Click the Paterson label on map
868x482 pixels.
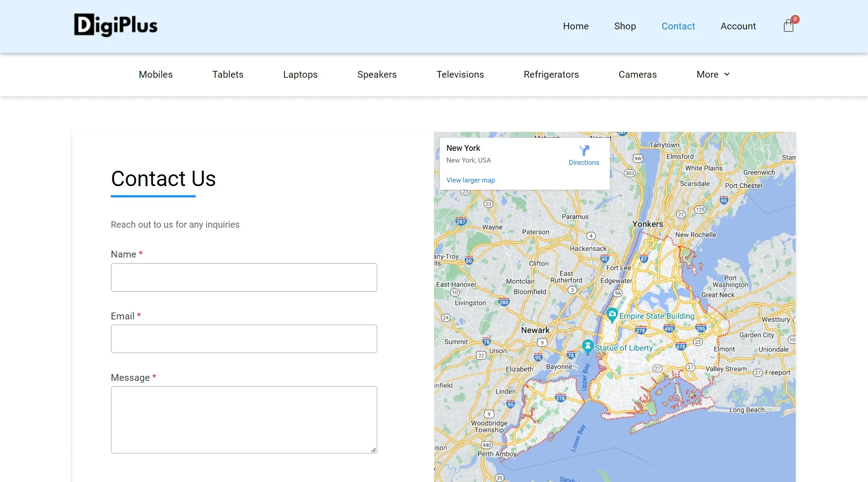(x=536, y=232)
